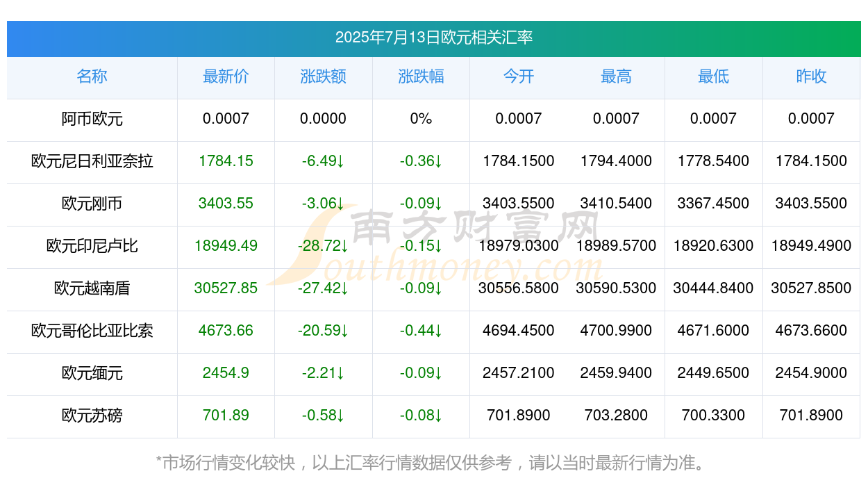This screenshot has width=868, height=485.
Task: Click previous close 4673.6600
Action: coord(811,331)
